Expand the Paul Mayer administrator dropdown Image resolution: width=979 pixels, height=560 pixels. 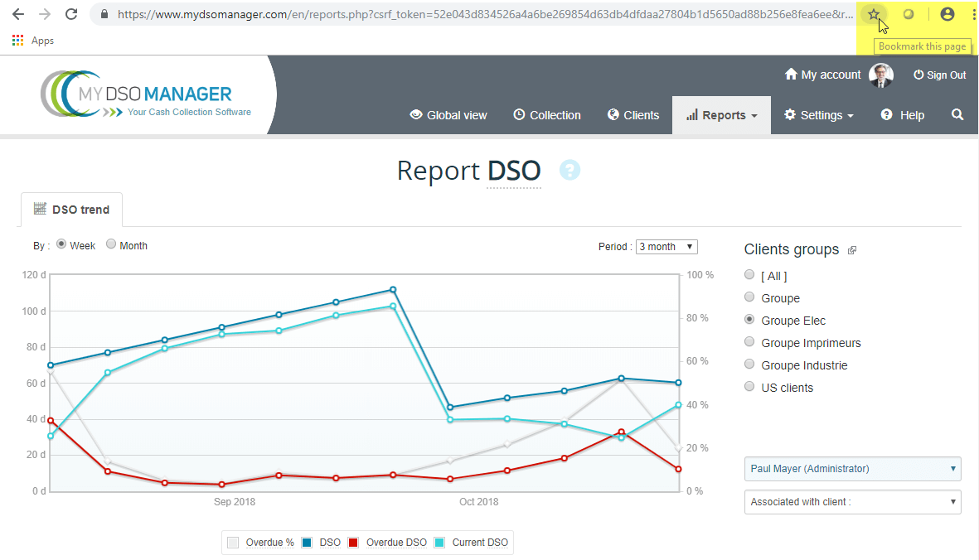pos(852,469)
